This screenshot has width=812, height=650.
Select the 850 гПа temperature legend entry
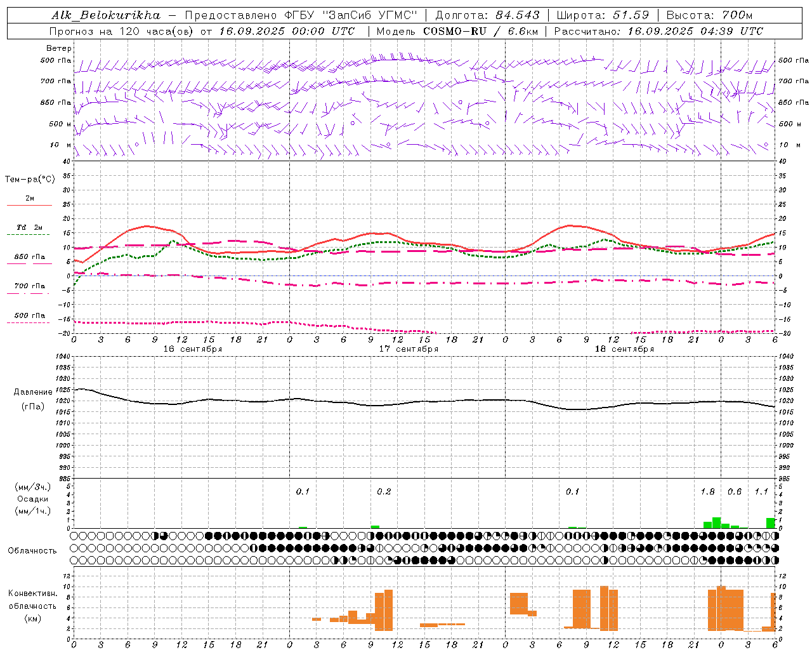coord(30,257)
